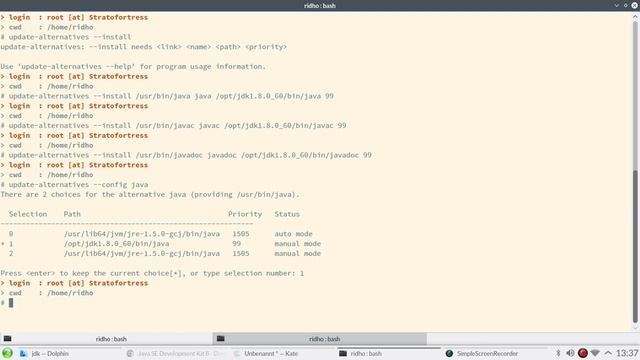
Task: Click "Use 'update-alternatives --help'" hint line
Action: (133, 67)
